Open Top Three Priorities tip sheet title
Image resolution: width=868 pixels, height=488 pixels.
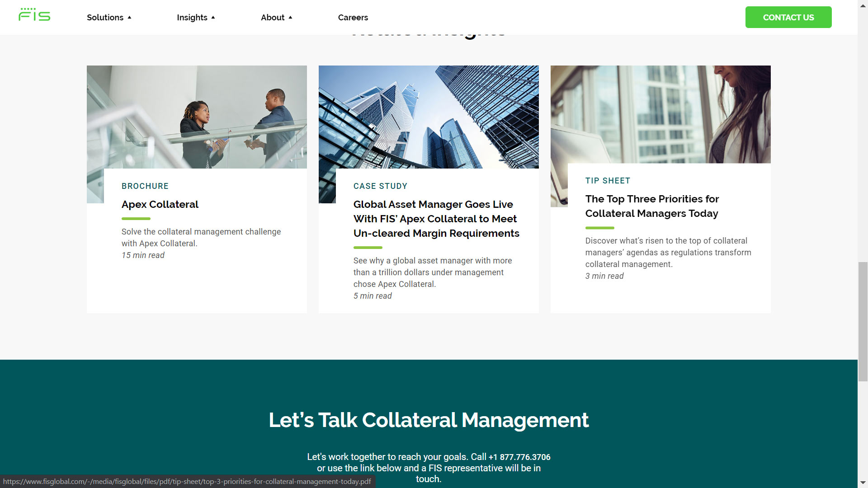(651, 206)
